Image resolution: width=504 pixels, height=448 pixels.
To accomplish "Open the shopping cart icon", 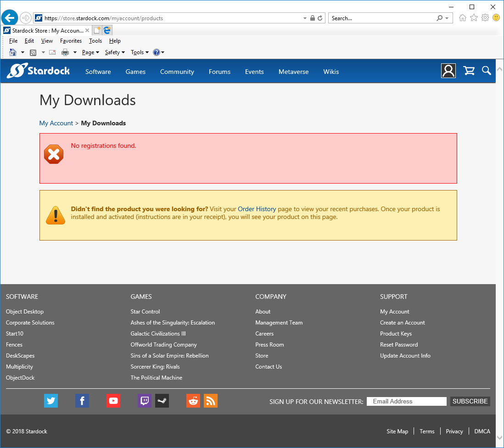I will 469,71.
